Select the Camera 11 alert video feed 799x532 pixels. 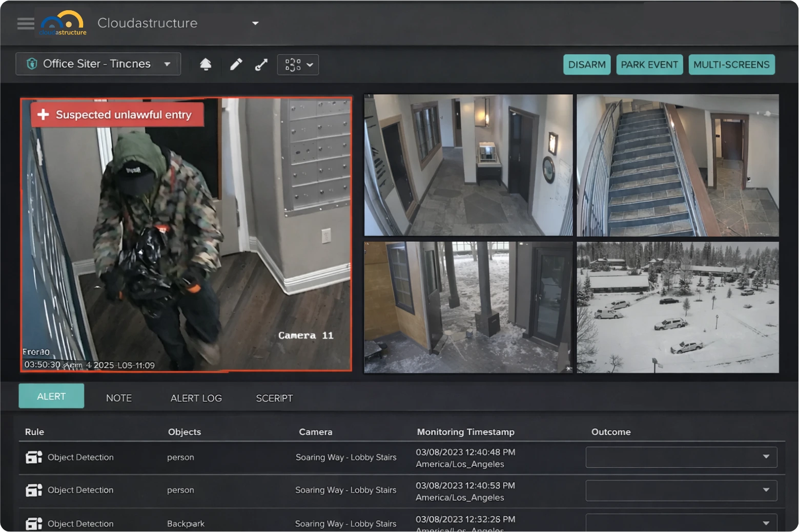186,234
